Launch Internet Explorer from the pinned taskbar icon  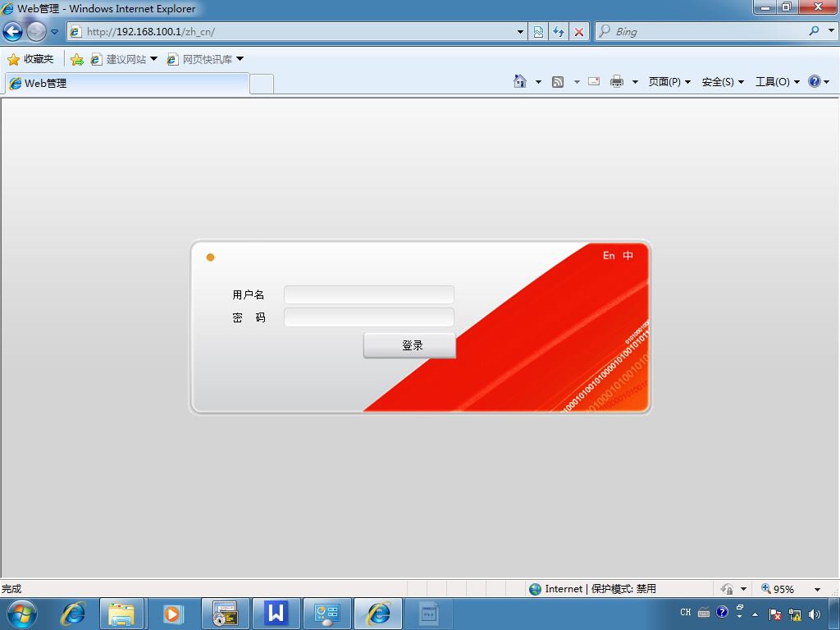tap(72, 614)
